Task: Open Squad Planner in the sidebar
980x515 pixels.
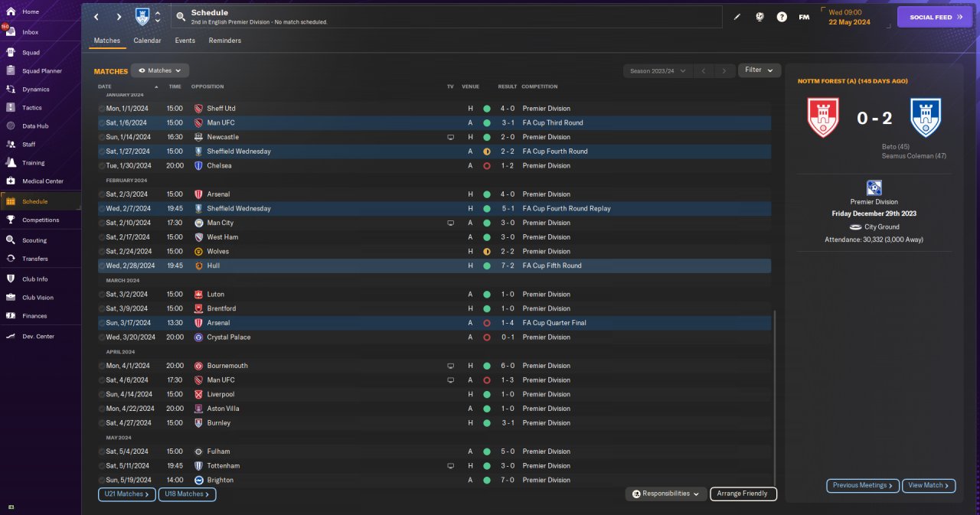Action: point(41,71)
